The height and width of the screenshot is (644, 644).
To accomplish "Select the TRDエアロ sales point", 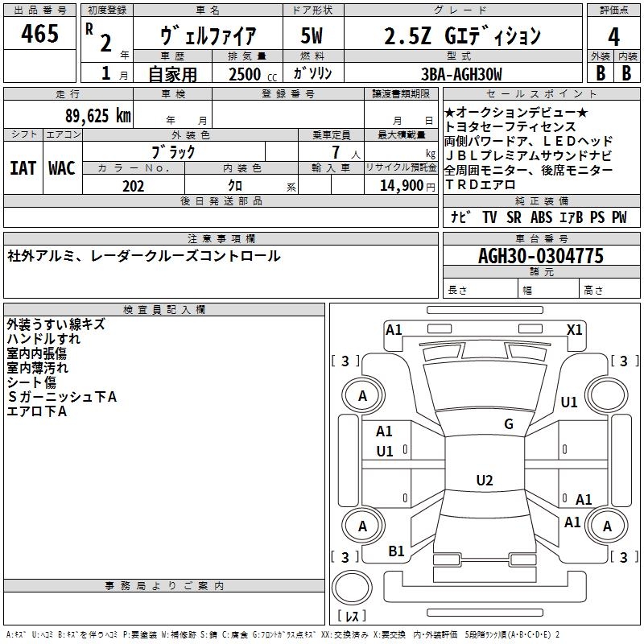I will pos(480,184).
